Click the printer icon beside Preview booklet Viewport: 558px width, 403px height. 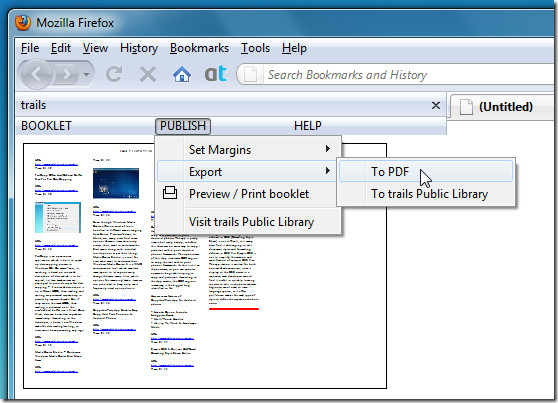click(170, 193)
